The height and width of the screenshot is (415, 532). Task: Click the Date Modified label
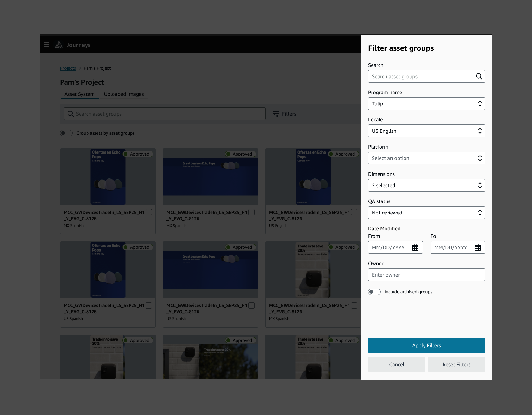tap(384, 228)
